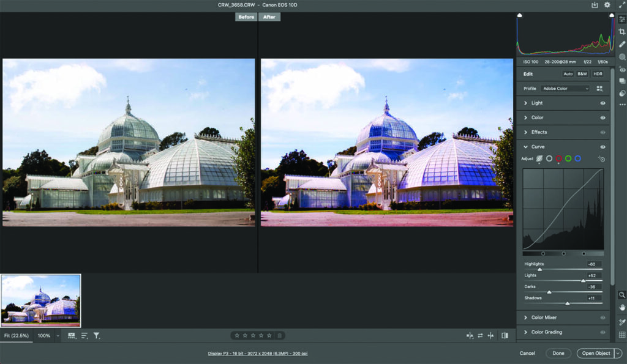Viewport: 627px width, 364px height.
Task: Click the Highlights slider handle
Action: coord(539,269)
